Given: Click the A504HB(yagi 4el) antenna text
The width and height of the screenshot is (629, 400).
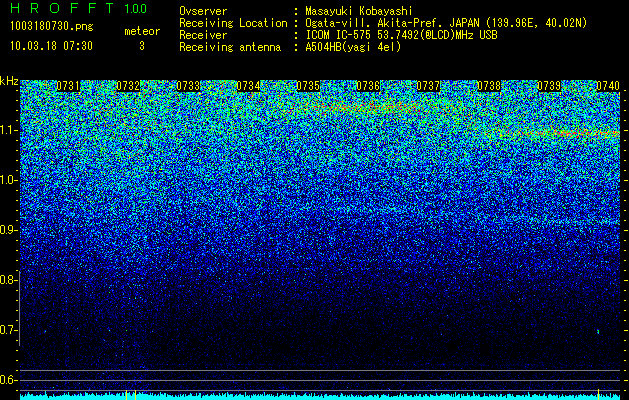Looking at the screenshot, I should click(x=353, y=47).
